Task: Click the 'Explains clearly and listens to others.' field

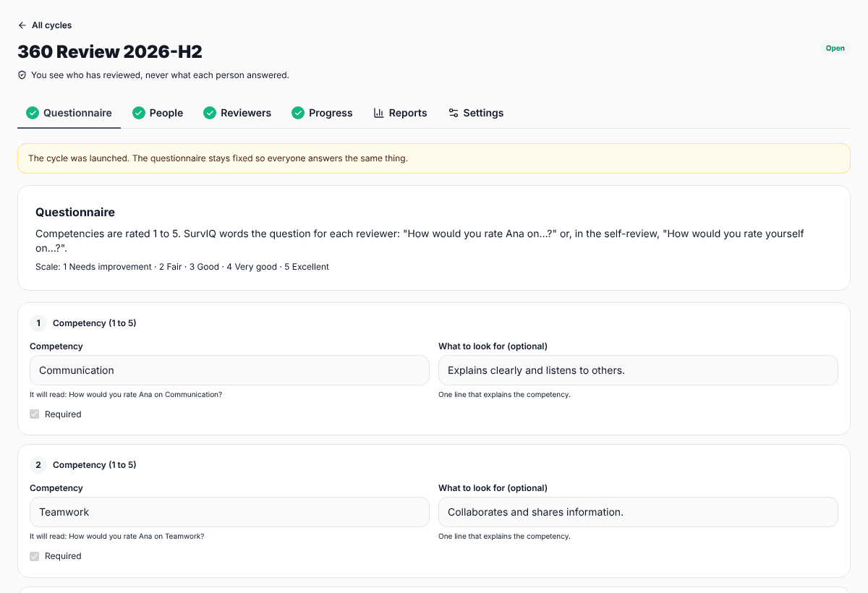Action: (638, 370)
